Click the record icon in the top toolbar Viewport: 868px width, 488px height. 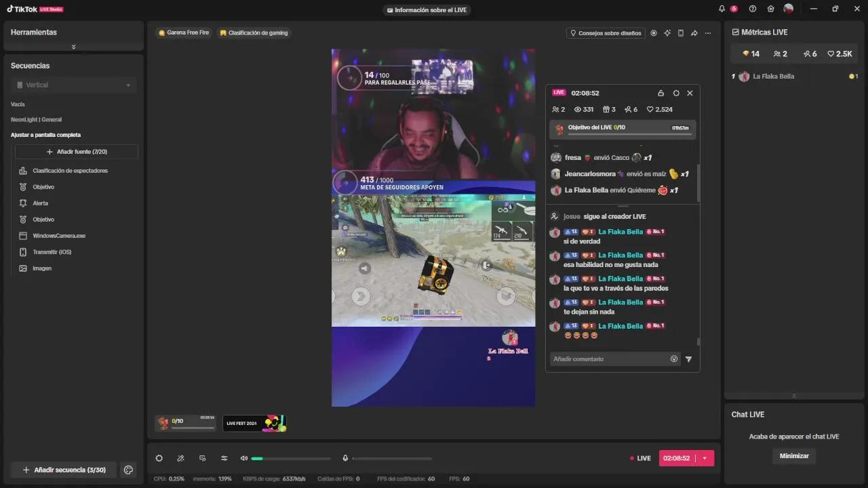coord(654,33)
